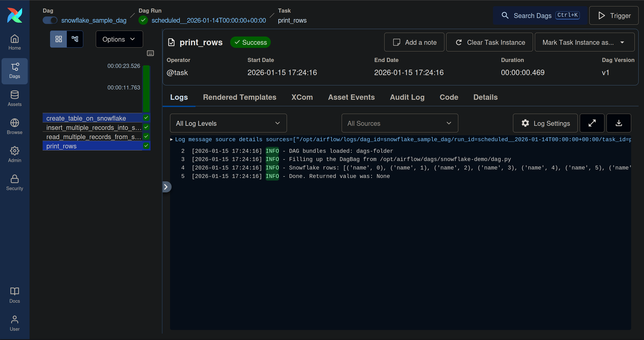The width and height of the screenshot is (644, 340).
Task: Open the Docs menu in sidebar
Action: click(x=15, y=296)
